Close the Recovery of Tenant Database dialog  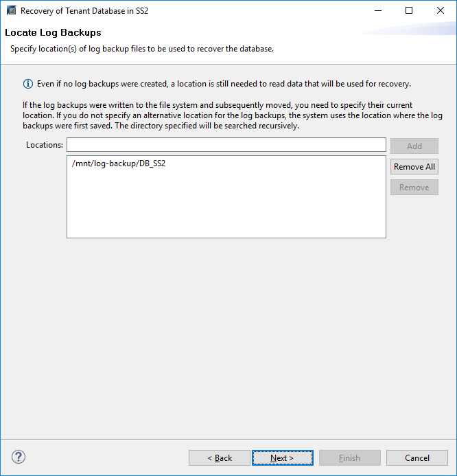click(x=441, y=11)
